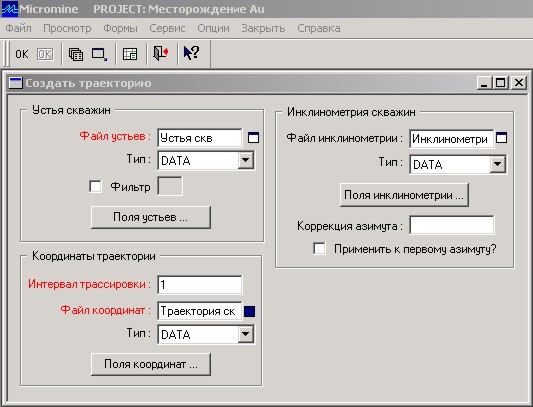Click the greyed-out boxed OK toolbar icon
Viewport: 533px width, 407px height.
pos(45,54)
